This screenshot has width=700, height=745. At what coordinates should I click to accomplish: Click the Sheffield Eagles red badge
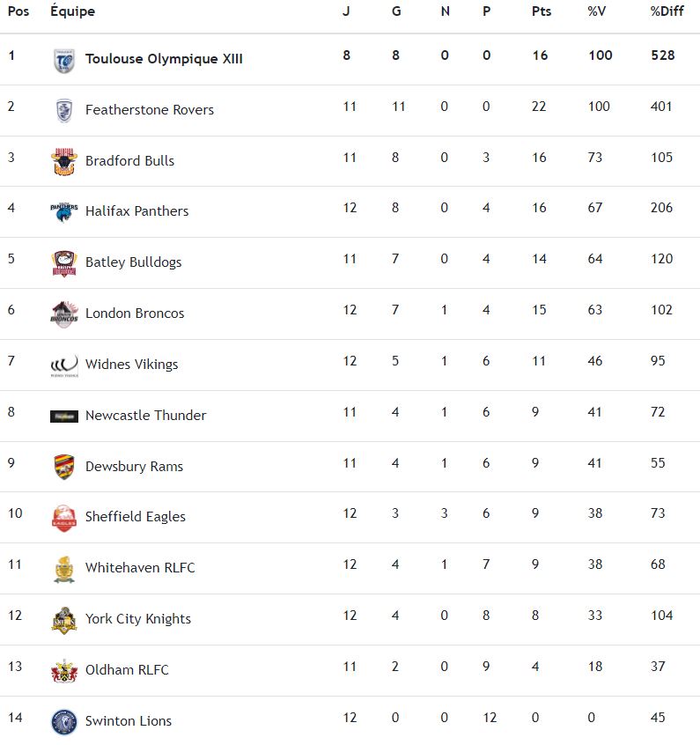tap(64, 517)
